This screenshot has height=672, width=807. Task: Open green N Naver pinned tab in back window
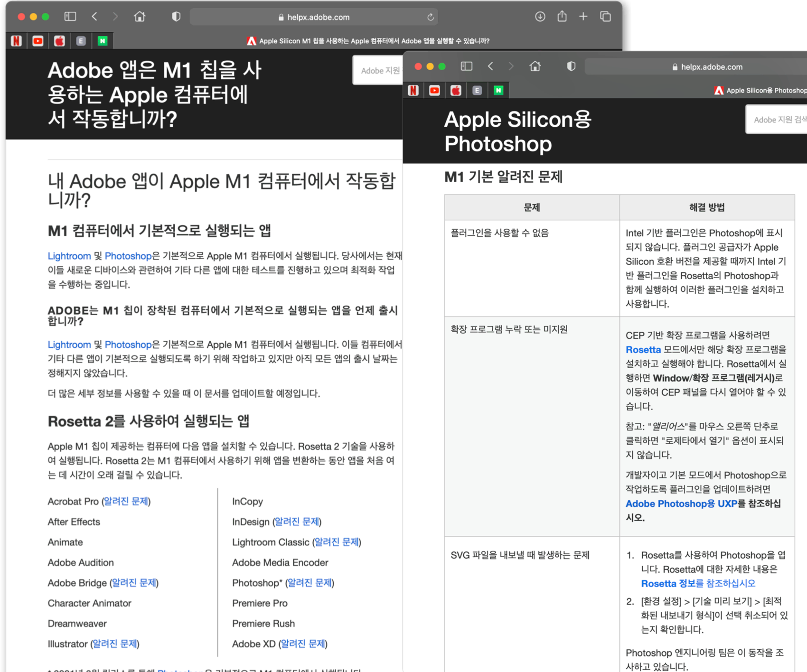coord(103,41)
